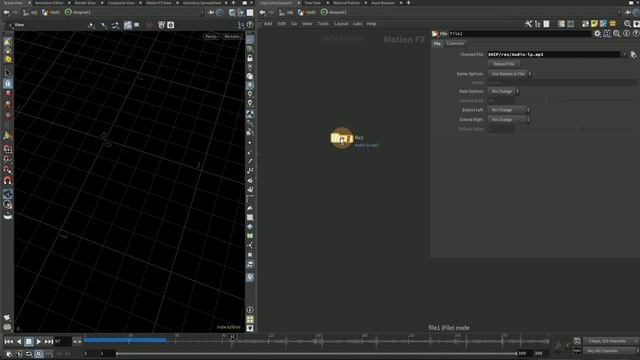
Task: Open the Layout menu in network editor
Action: pyautogui.click(x=341, y=24)
